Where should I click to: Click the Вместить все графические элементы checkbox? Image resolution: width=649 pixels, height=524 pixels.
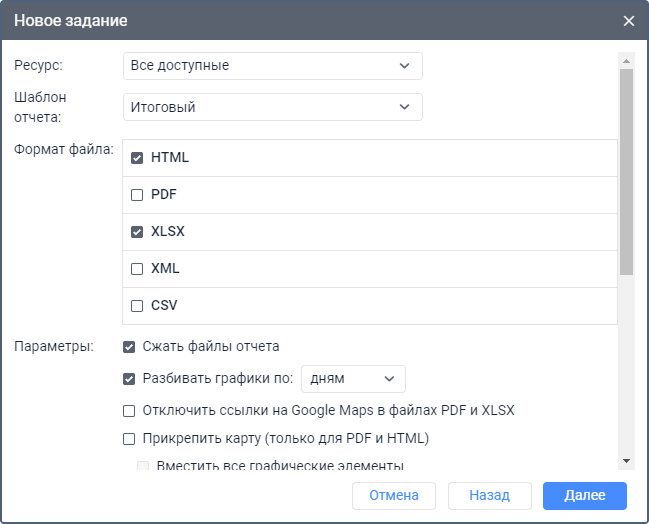click(143, 466)
